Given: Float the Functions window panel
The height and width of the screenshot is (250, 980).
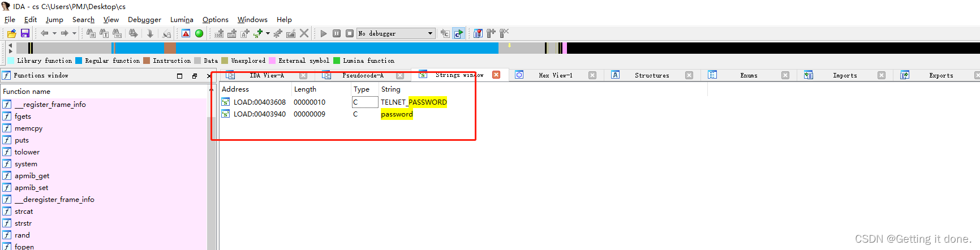Looking at the screenshot, I should tap(194, 76).
